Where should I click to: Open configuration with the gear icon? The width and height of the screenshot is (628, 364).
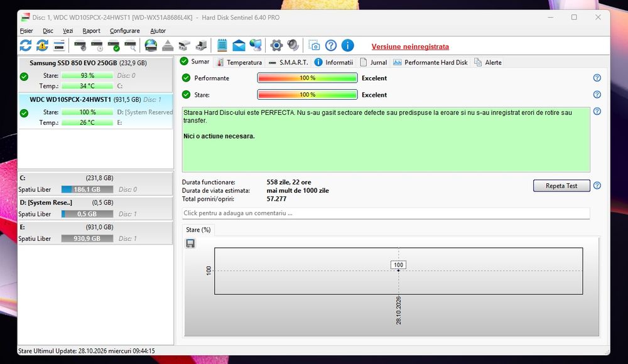pos(276,46)
